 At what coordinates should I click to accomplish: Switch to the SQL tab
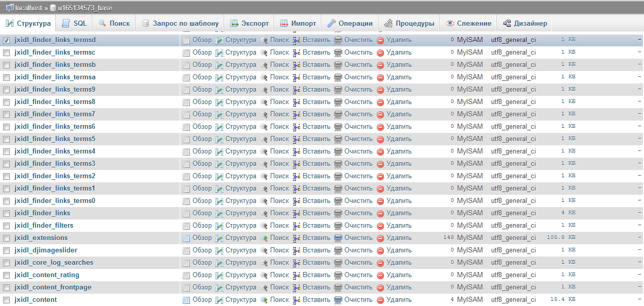tap(74, 23)
